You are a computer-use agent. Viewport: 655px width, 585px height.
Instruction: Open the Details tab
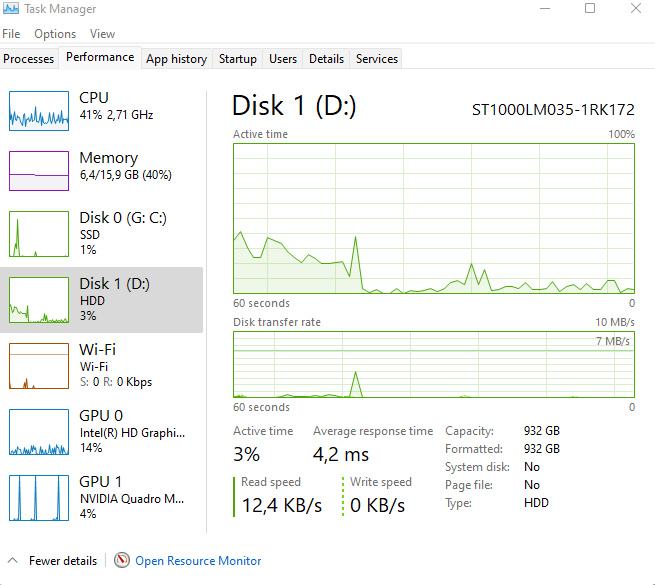(326, 59)
